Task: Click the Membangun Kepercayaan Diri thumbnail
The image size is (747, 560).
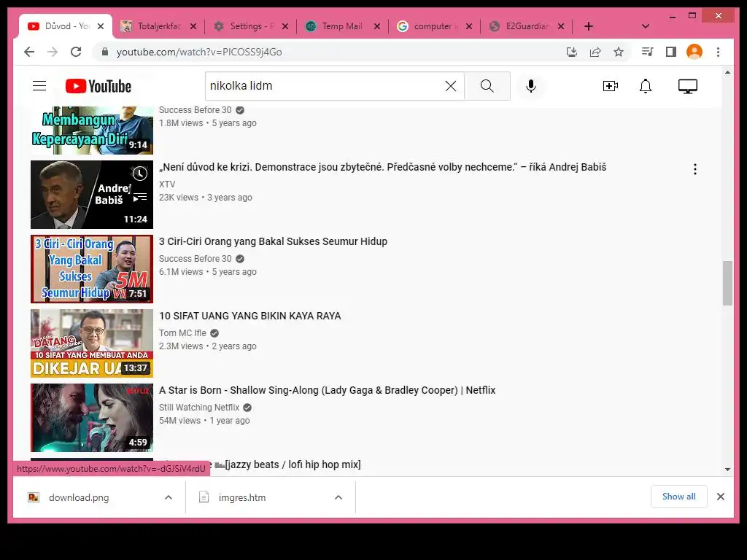Action: 92,131
